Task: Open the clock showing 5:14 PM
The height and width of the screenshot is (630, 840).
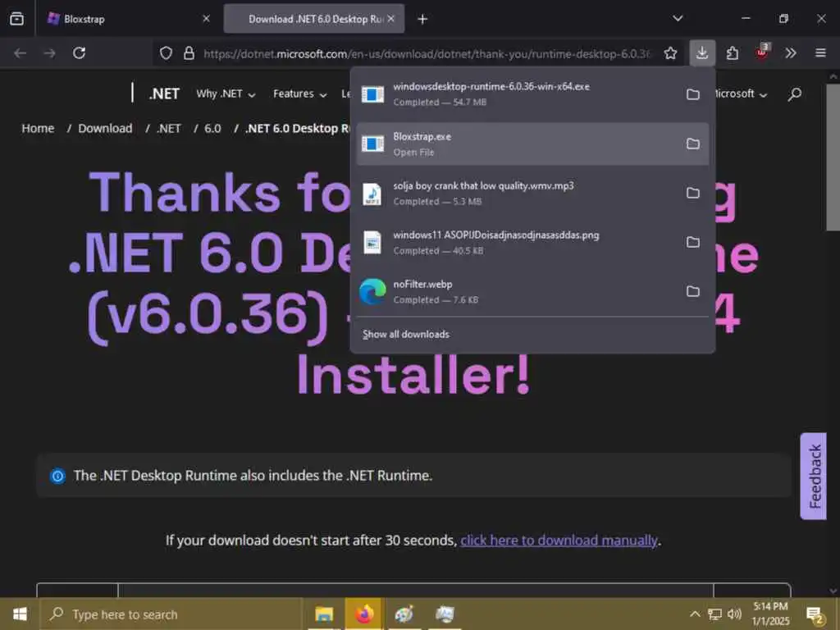Action: (x=770, y=614)
